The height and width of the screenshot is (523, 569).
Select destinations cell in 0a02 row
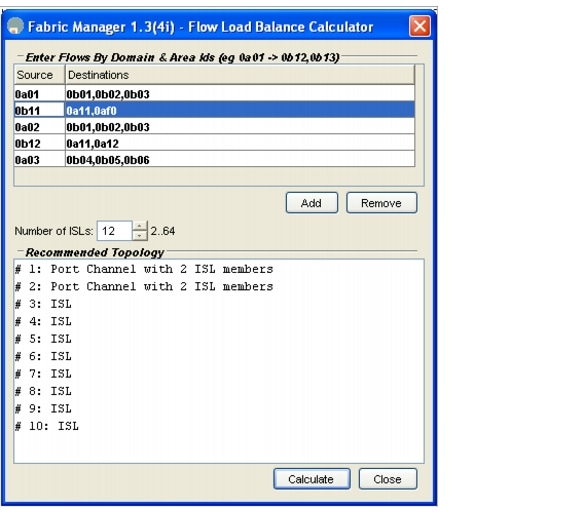(x=240, y=127)
